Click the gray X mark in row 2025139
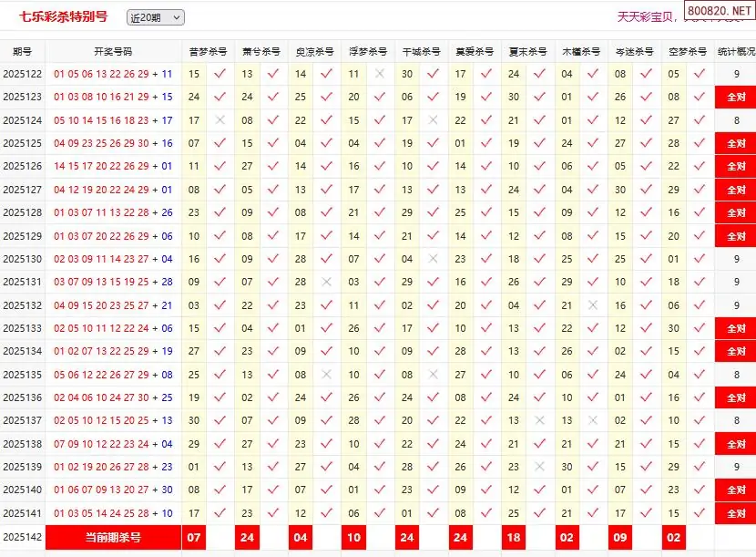Image resolution: width=756 pixels, height=557 pixels. pos(540,467)
